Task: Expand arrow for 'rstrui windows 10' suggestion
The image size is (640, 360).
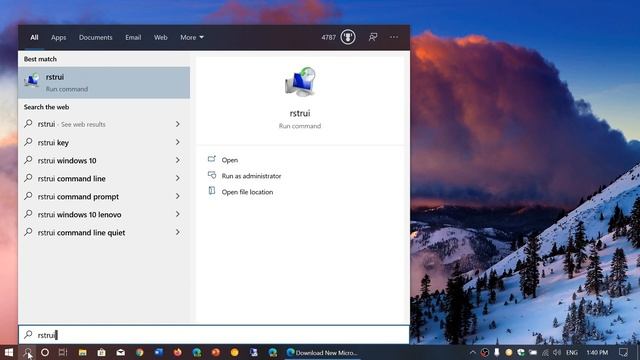Action: pos(178,160)
